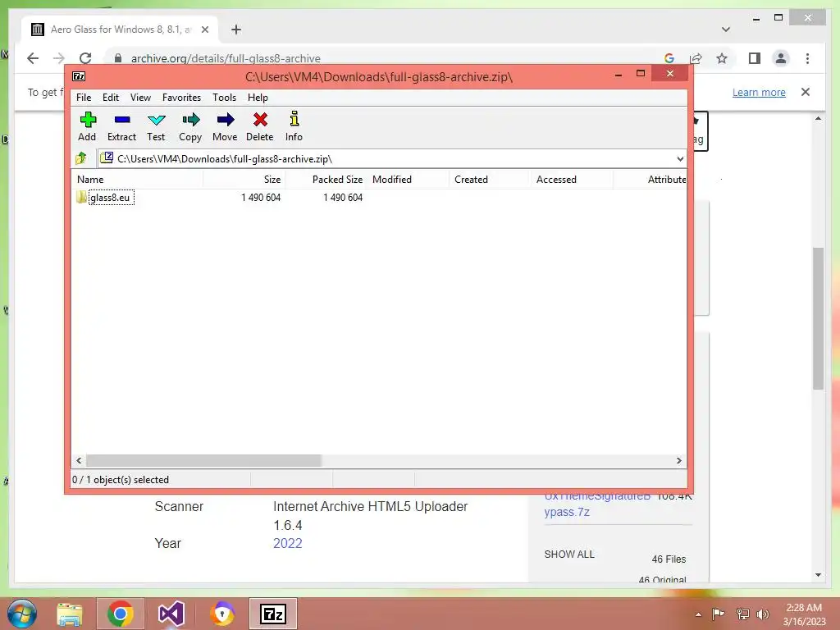Click the horizontal scrollbar left arrow
Screen dimensions: 840x630
click(x=79, y=461)
